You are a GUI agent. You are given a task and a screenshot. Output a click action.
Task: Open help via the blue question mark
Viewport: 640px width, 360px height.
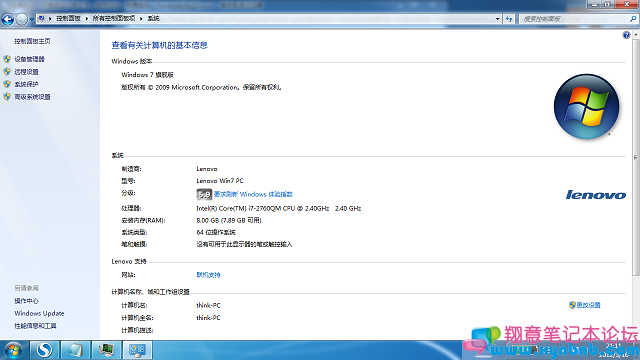[626, 35]
